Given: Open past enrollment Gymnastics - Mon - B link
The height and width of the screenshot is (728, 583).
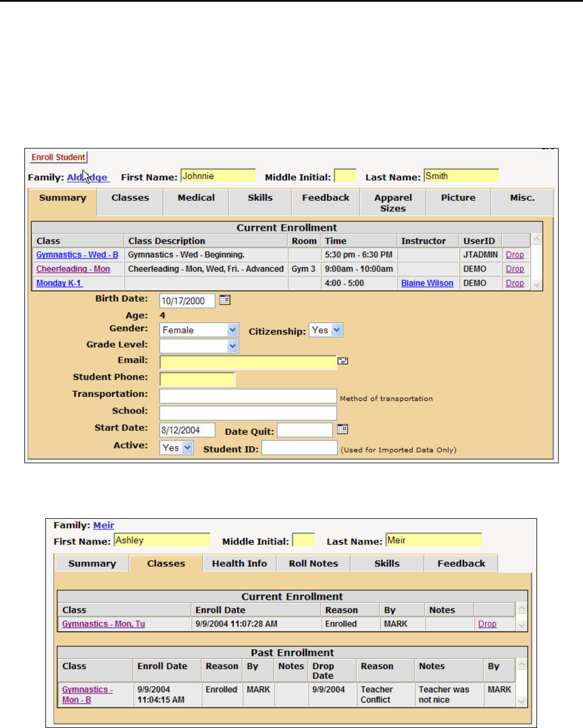Looking at the screenshot, I should coord(87,695).
